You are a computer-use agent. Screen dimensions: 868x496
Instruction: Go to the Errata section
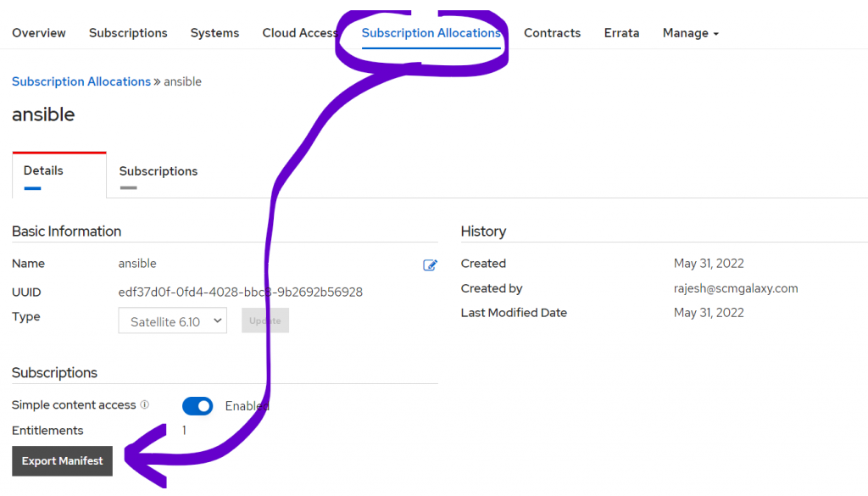coord(621,33)
